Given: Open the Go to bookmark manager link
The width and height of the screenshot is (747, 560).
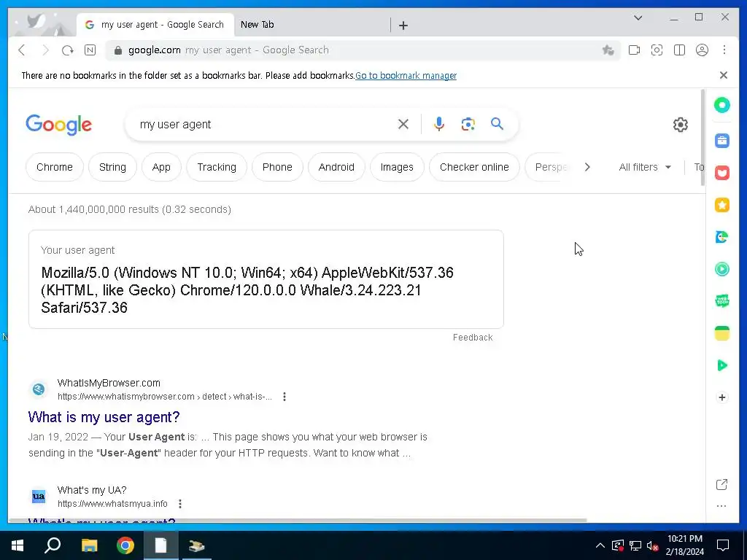Looking at the screenshot, I should click(x=406, y=75).
